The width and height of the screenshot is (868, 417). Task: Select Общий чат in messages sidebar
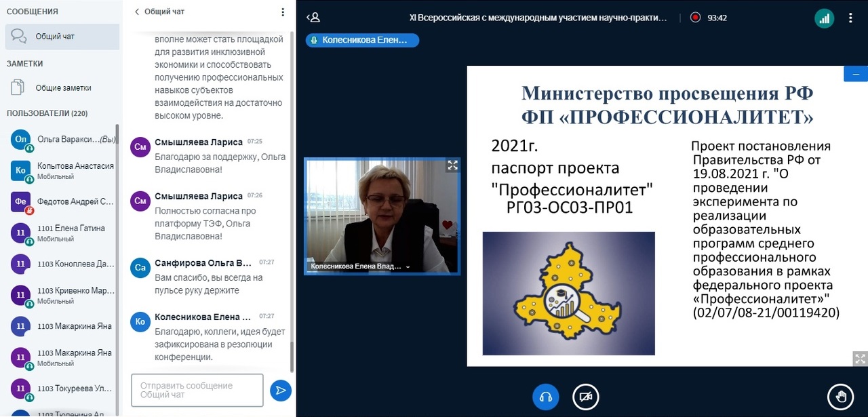pos(61,37)
